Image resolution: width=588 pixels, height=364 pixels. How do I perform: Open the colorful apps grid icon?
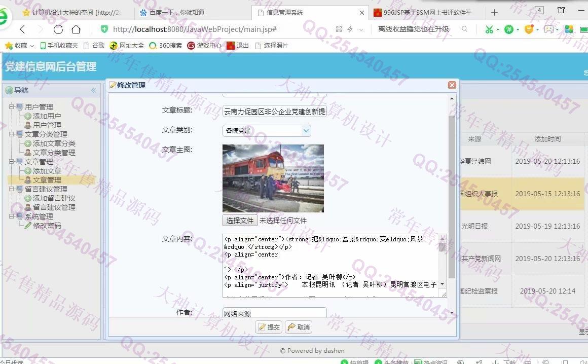coord(569,29)
